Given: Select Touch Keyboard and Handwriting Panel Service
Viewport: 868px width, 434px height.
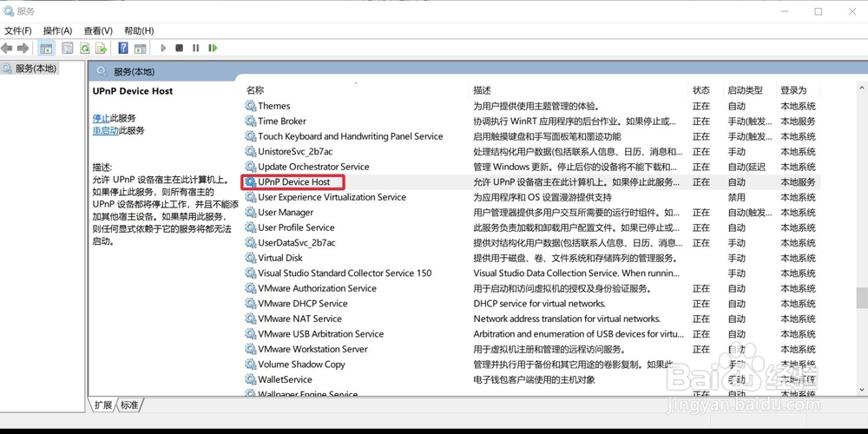Looking at the screenshot, I should coord(351,136).
